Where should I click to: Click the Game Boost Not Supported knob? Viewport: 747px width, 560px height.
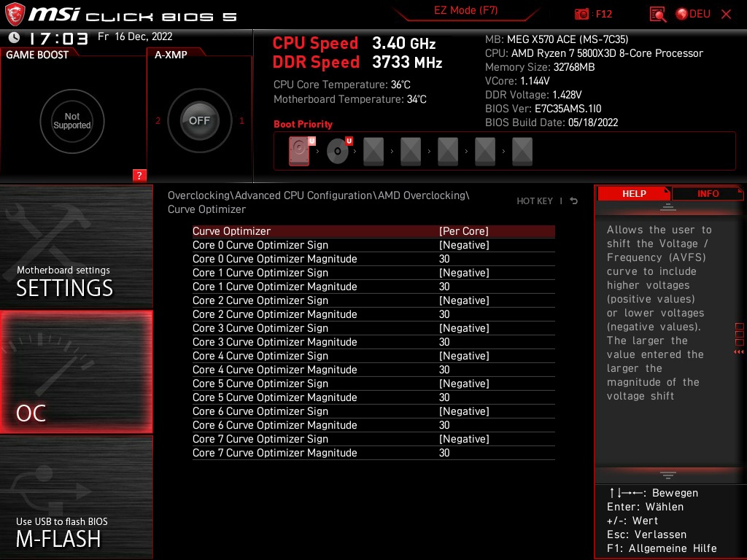[72, 121]
